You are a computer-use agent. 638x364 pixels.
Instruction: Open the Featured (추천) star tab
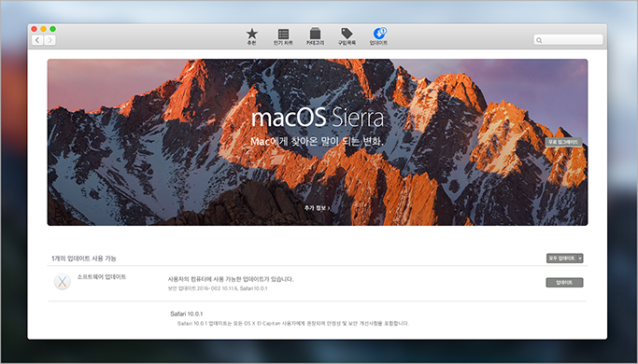[x=252, y=36]
